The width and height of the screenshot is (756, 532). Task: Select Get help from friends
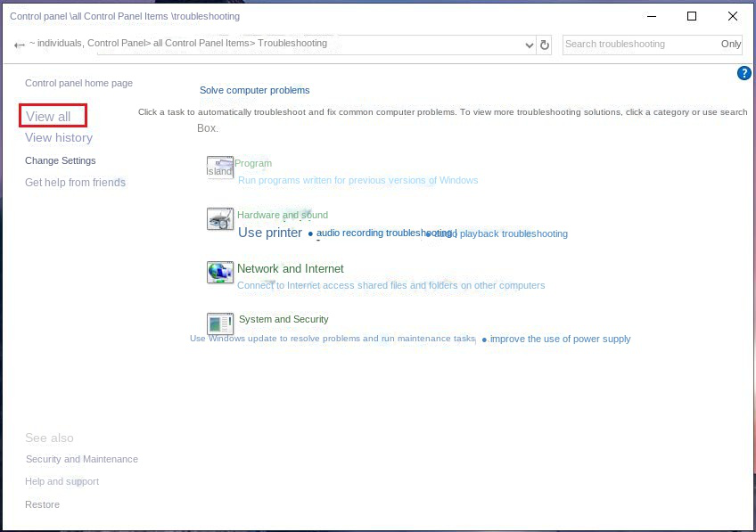[x=75, y=183]
